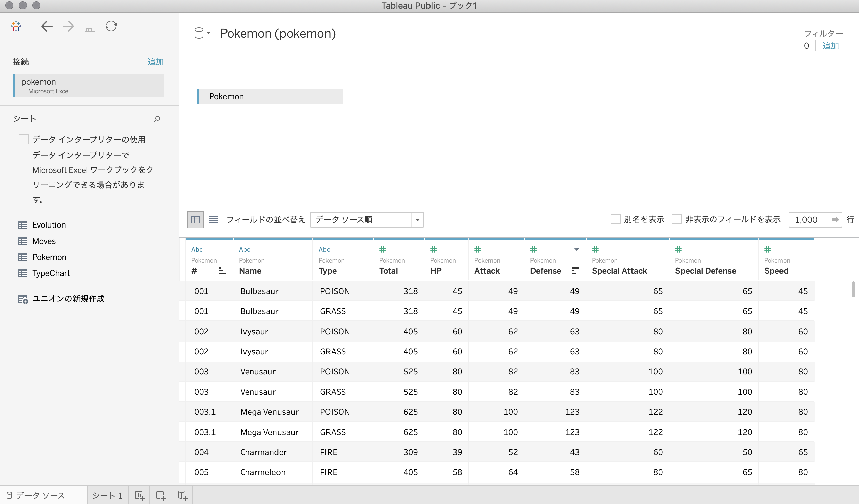The image size is (859, 504).
Task: Open Defense column dropdown arrow
Action: point(577,249)
